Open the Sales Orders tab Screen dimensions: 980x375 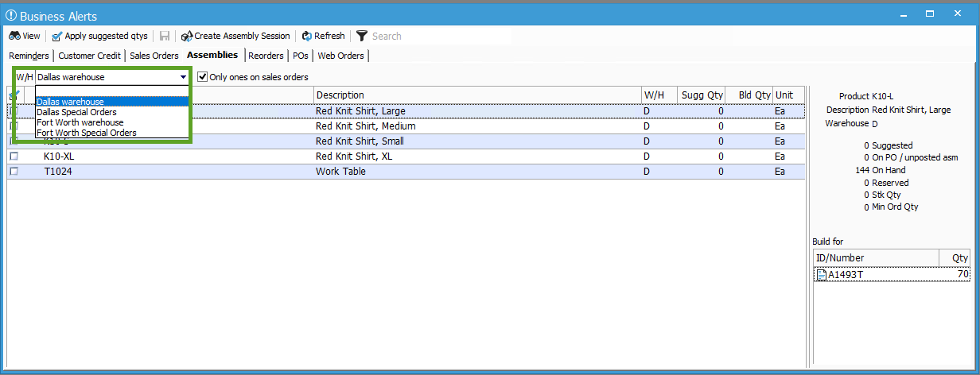click(x=154, y=56)
